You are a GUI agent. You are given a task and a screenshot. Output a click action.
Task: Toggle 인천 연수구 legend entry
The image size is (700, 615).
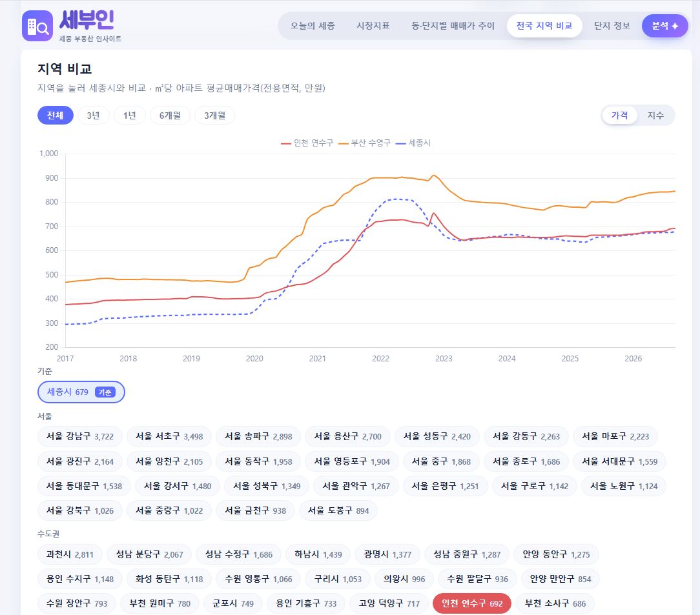[x=307, y=143]
